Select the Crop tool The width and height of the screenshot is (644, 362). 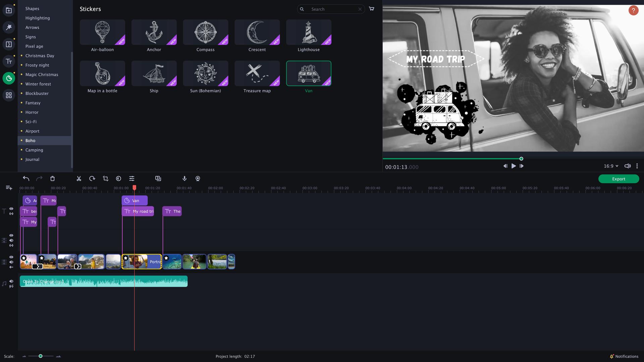tap(105, 178)
